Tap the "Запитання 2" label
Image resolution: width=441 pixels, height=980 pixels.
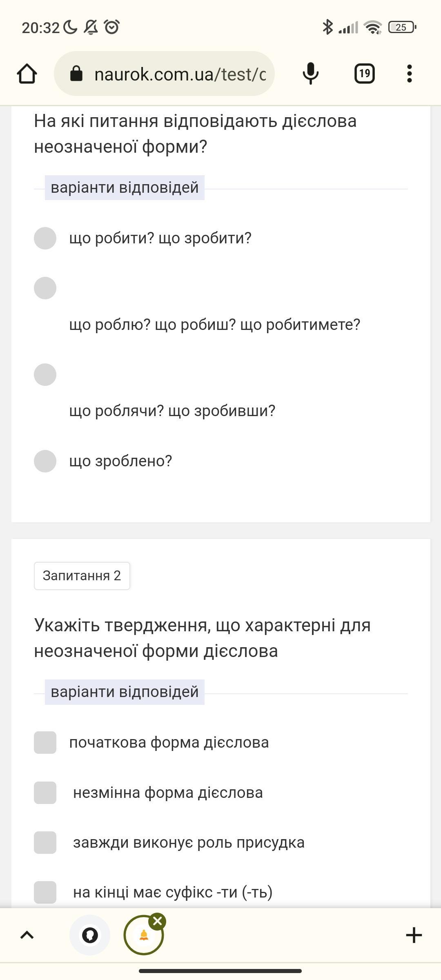pos(82,576)
